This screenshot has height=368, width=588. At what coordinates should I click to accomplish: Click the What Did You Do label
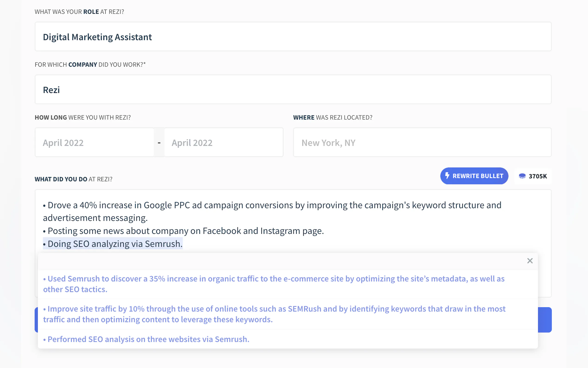click(73, 179)
